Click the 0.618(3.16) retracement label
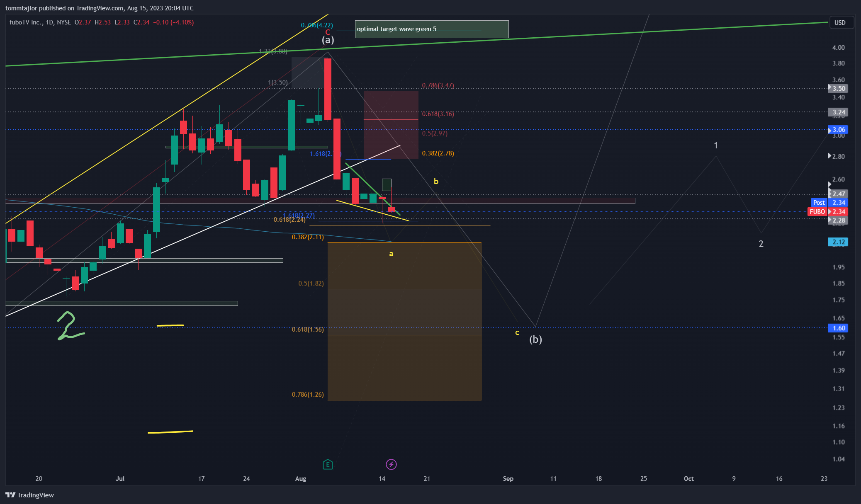861x504 pixels. tap(438, 114)
